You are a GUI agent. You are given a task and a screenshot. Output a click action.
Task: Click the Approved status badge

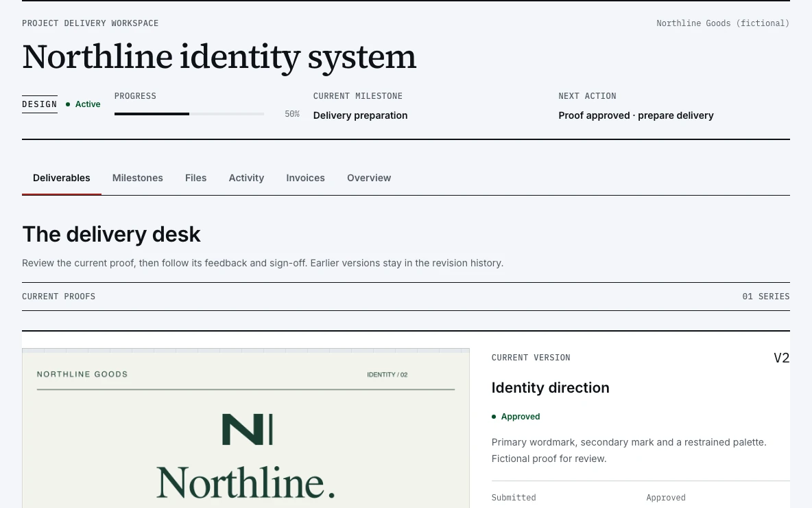[516, 417]
